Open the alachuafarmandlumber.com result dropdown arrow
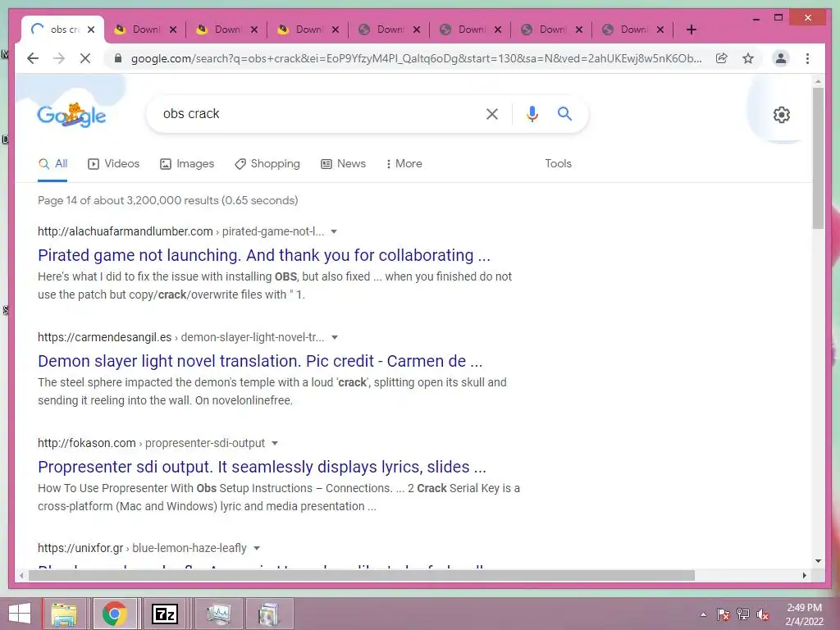840x630 pixels. coord(334,232)
